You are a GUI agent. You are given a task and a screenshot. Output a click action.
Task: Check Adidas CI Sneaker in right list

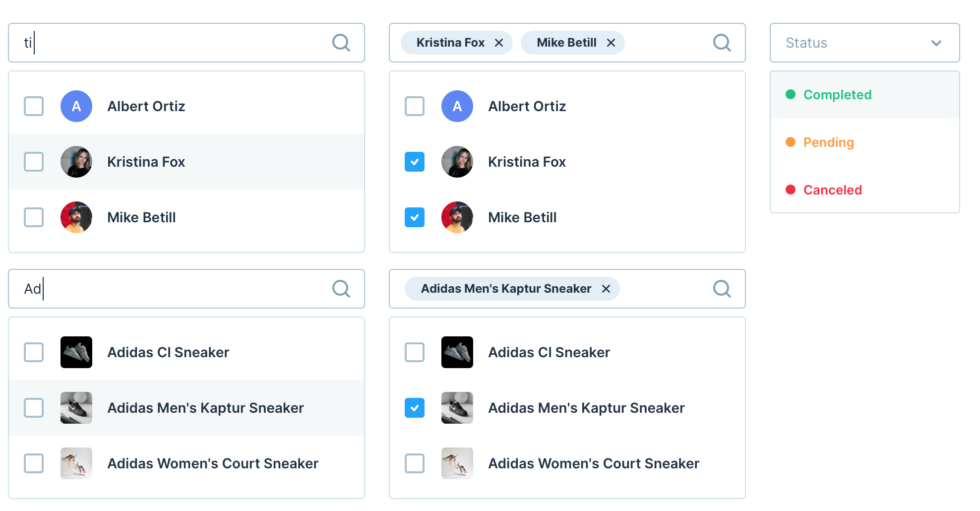(415, 352)
